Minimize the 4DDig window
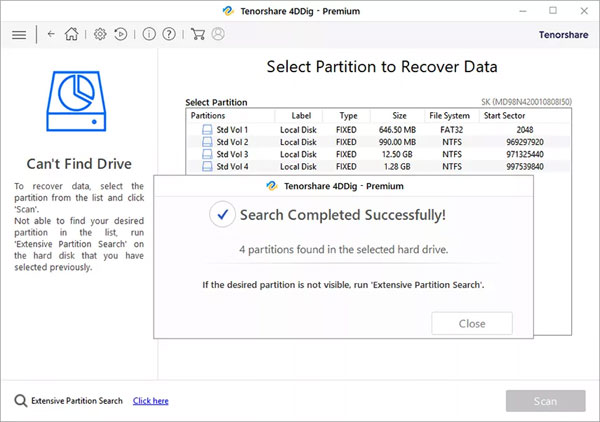 coord(523,11)
